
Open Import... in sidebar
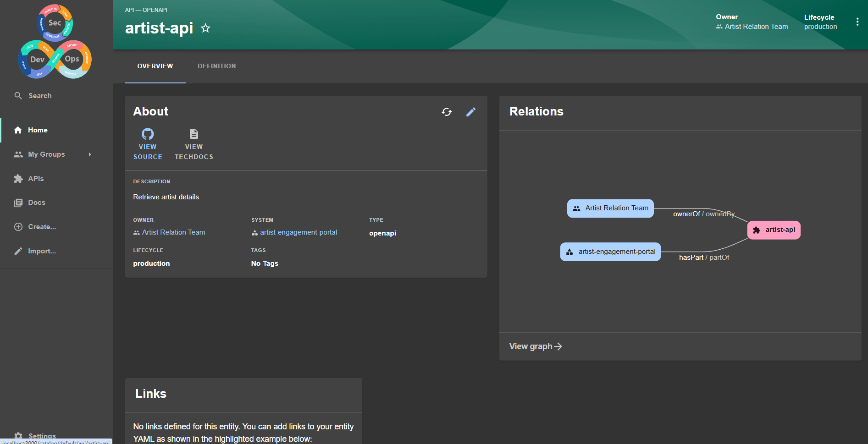click(42, 251)
